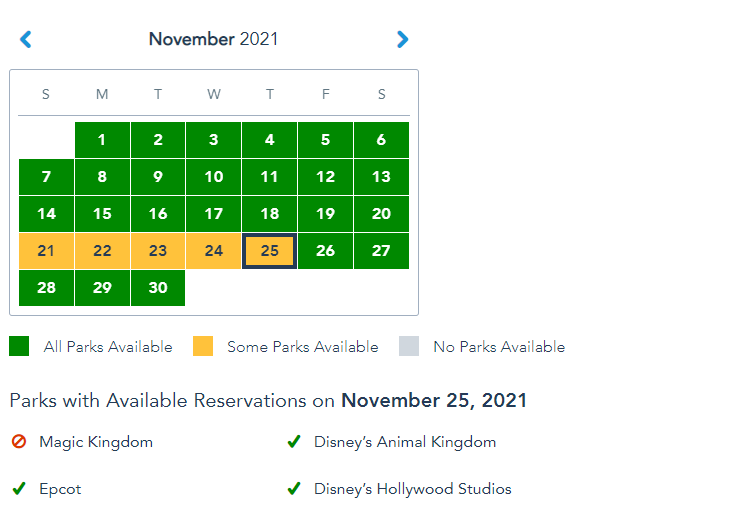Select Friday November 26
The width and height of the screenshot is (748, 527).
click(x=325, y=251)
